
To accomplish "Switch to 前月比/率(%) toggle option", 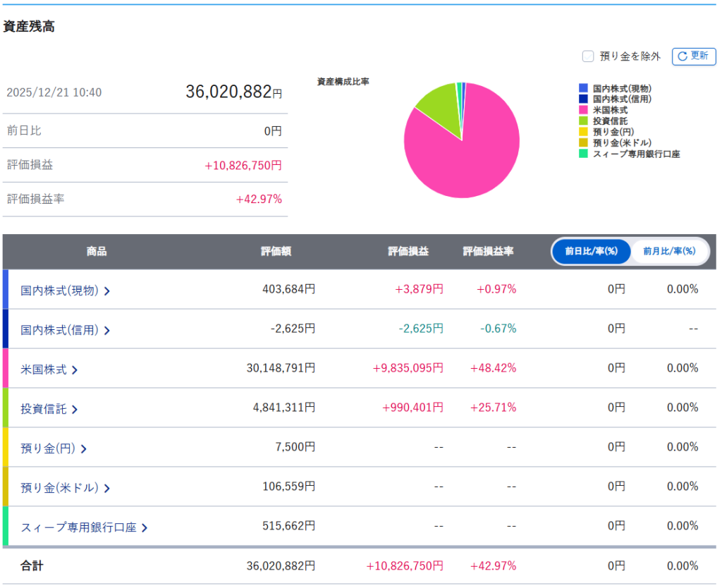I will [x=669, y=251].
